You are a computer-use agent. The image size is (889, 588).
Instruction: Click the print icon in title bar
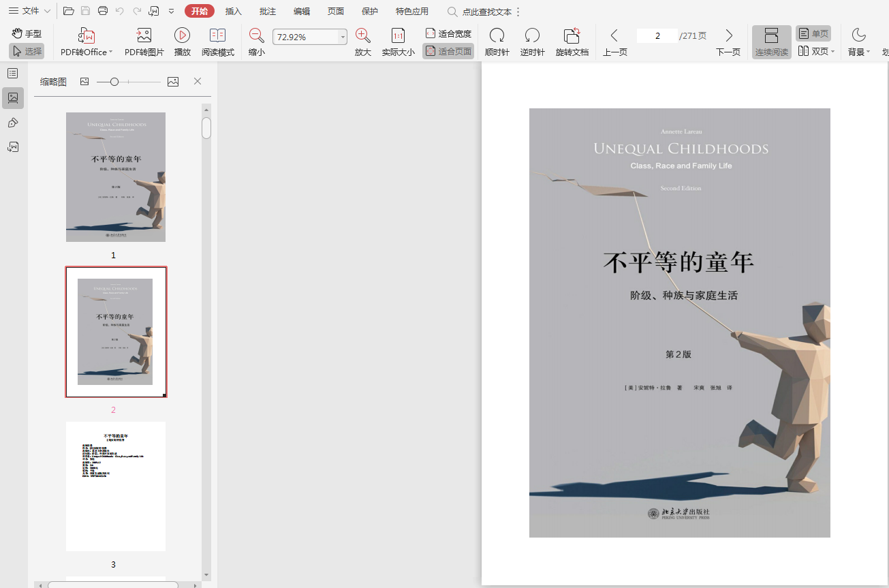(103, 11)
